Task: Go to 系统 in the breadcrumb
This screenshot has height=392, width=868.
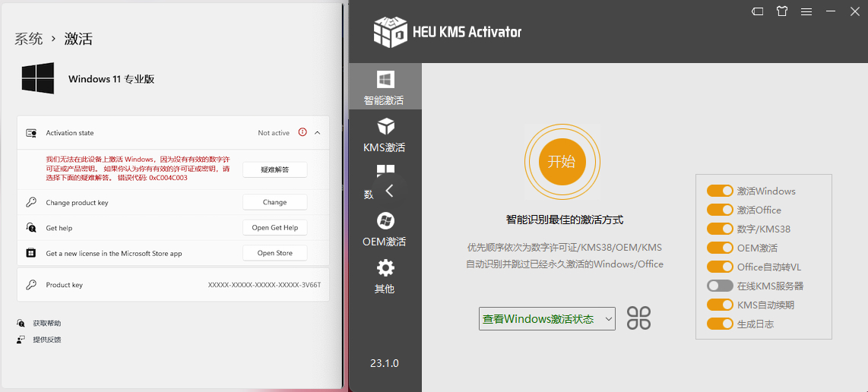Action: point(29,39)
